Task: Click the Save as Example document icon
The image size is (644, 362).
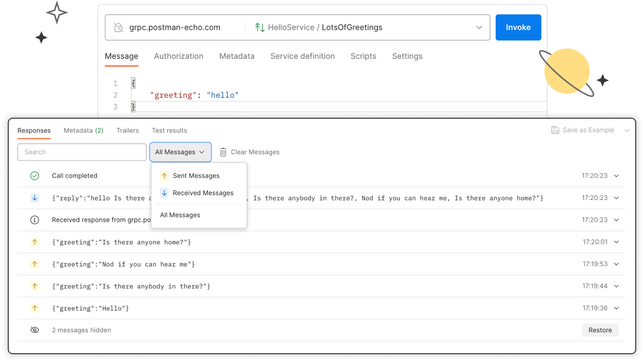Action: [x=555, y=130]
